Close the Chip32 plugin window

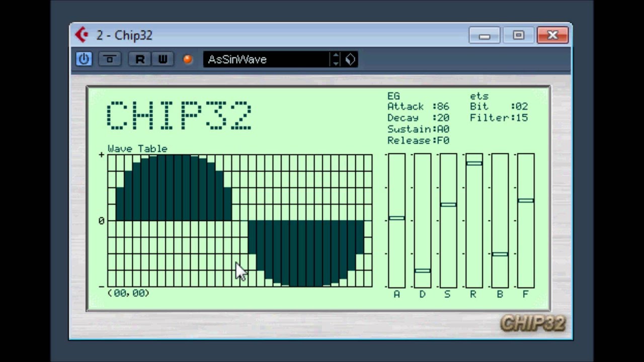coord(552,35)
